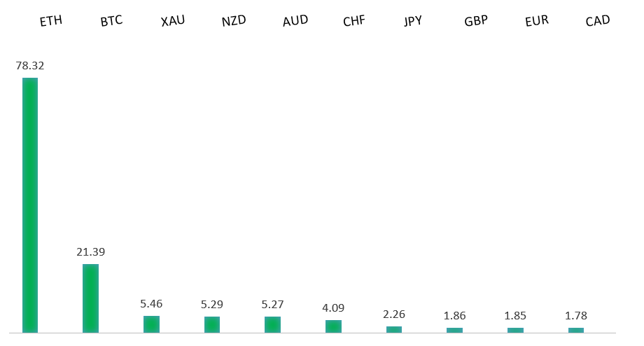Click the CAD category label
The height and width of the screenshot is (346, 644).
pyautogui.click(x=597, y=21)
